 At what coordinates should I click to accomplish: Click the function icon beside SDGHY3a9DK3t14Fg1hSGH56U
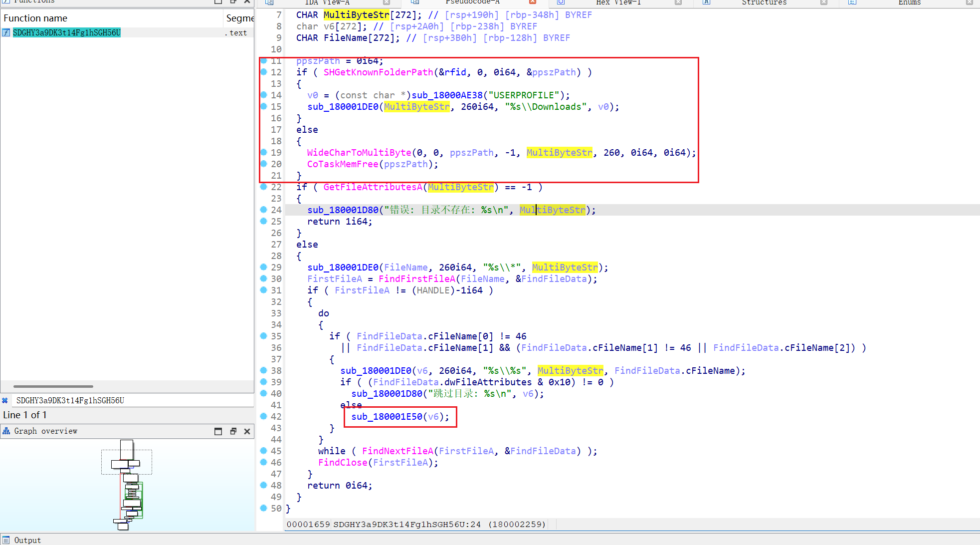point(6,33)
